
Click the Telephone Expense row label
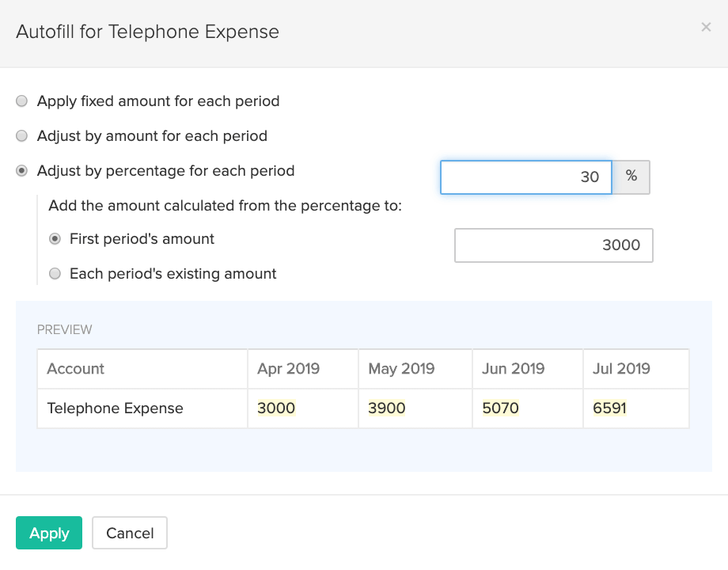click(116, 408)
